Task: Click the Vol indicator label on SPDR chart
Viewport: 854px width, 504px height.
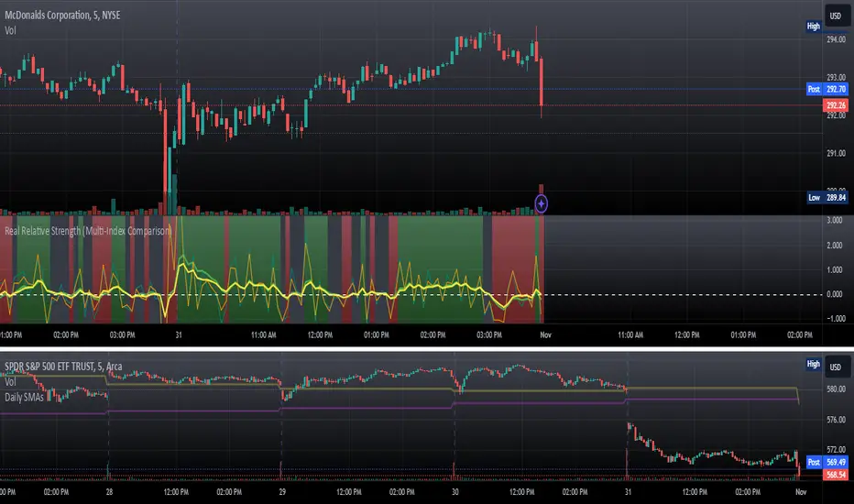Action: (x=10, y=382)
